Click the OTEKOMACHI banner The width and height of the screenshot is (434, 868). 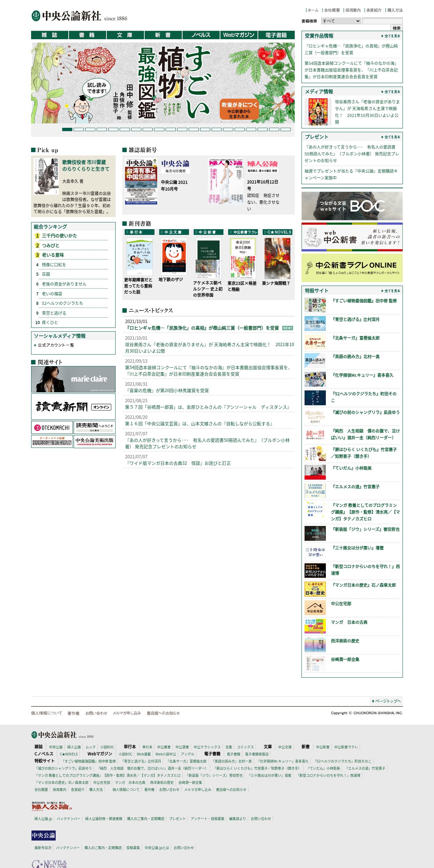52,427
